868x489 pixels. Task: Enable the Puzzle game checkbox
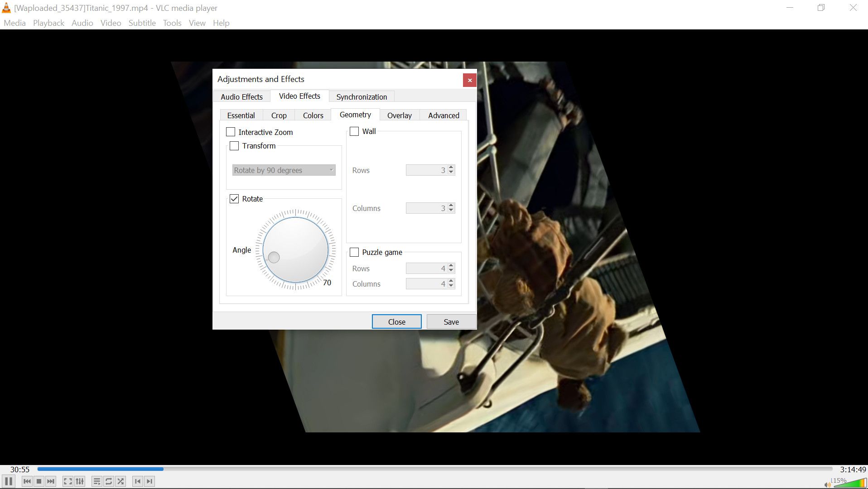click(354, 252)
